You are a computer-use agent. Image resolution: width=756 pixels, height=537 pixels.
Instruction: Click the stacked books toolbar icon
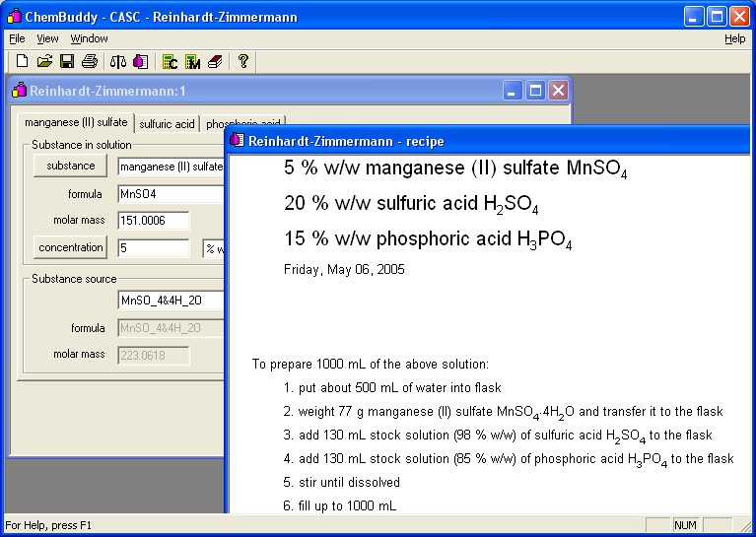point(215,62)
